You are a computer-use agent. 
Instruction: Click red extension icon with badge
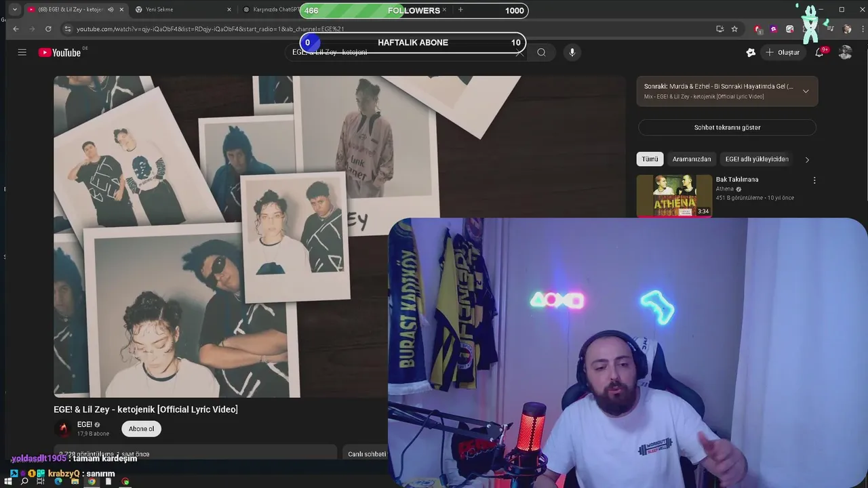tap(757, 29)
